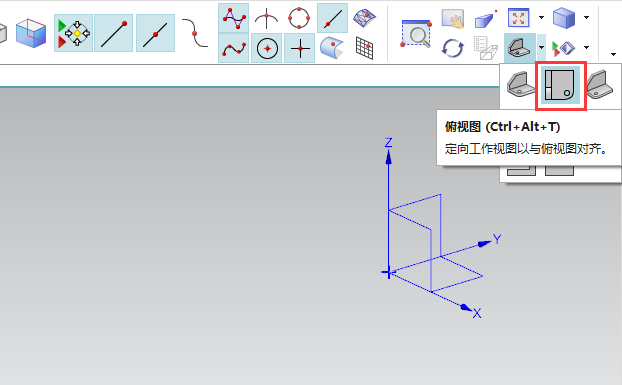Screen dimensions: 622x385
Task: Select the Point on Surface curved patch icon
Action: (x=332, y=48)
